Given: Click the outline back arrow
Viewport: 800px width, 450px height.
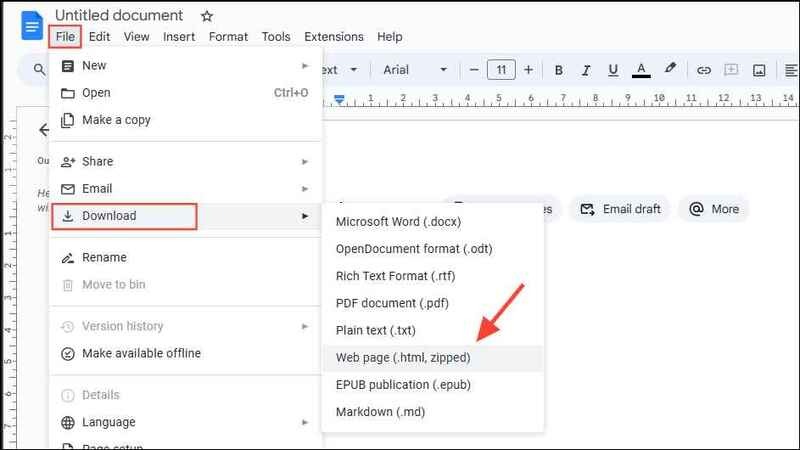Looking at the screenshot, I should click(x=44, y=130).
